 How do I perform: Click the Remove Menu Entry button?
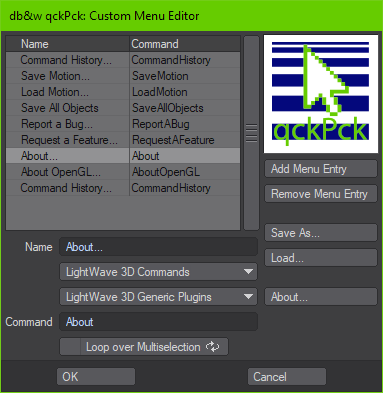click(321, 194)
